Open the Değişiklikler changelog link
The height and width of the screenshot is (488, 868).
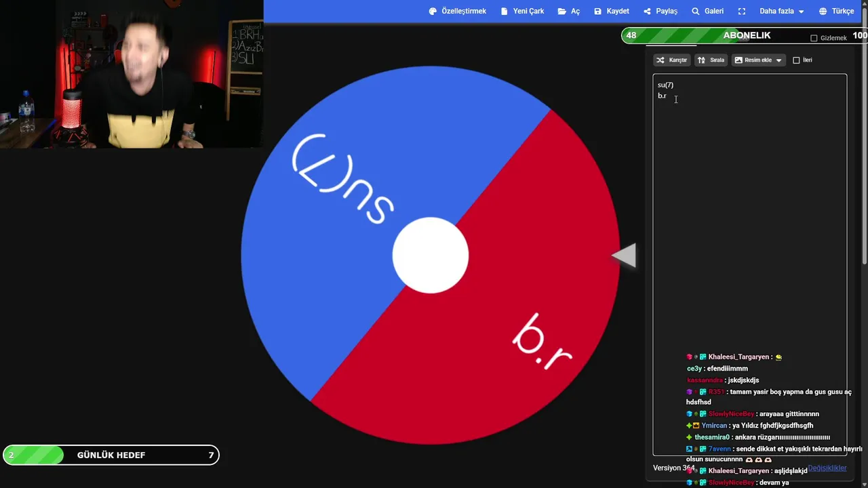pos(827,468)
